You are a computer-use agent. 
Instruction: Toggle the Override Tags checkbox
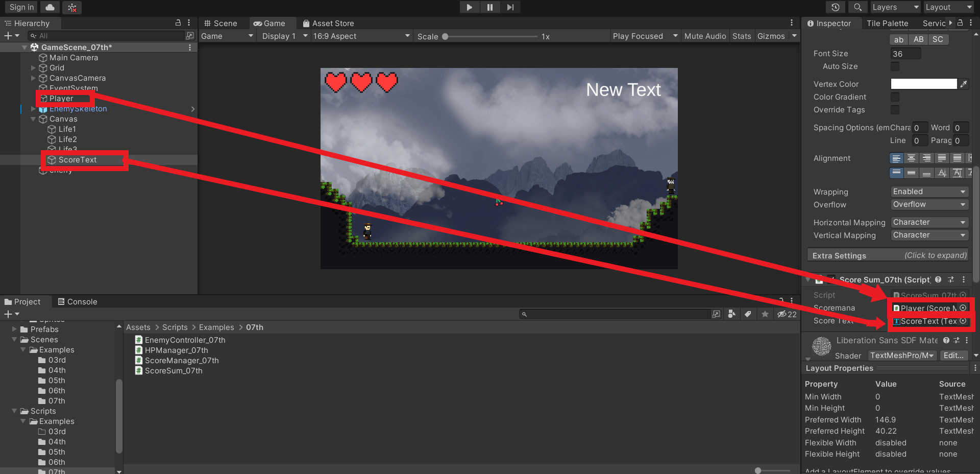point(895,110)
